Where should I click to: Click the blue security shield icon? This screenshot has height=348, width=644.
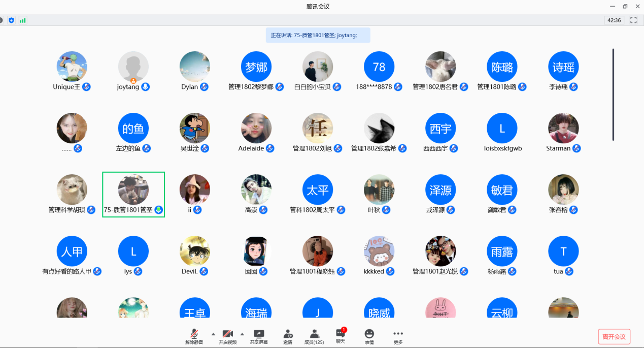11,20
